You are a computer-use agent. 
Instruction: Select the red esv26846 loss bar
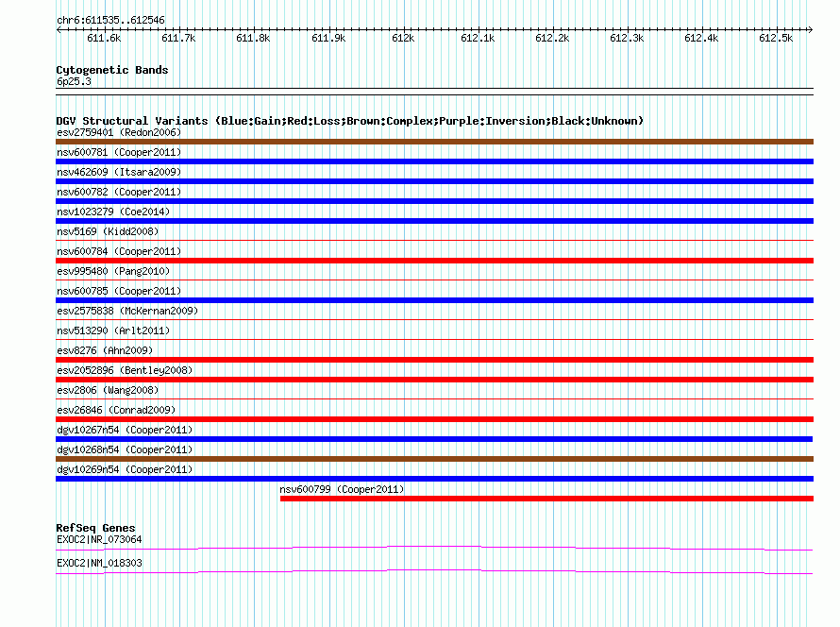click(x=434, y=419)
